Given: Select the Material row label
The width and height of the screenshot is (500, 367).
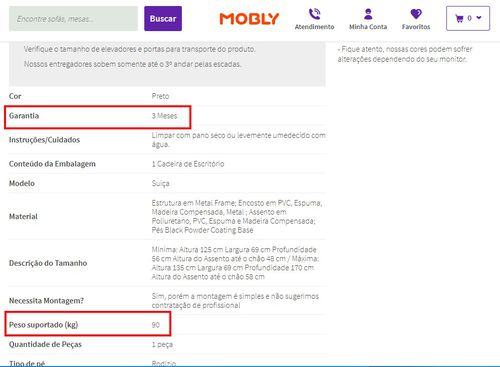Looking at the screenshot, I should [x=23, y=216].
